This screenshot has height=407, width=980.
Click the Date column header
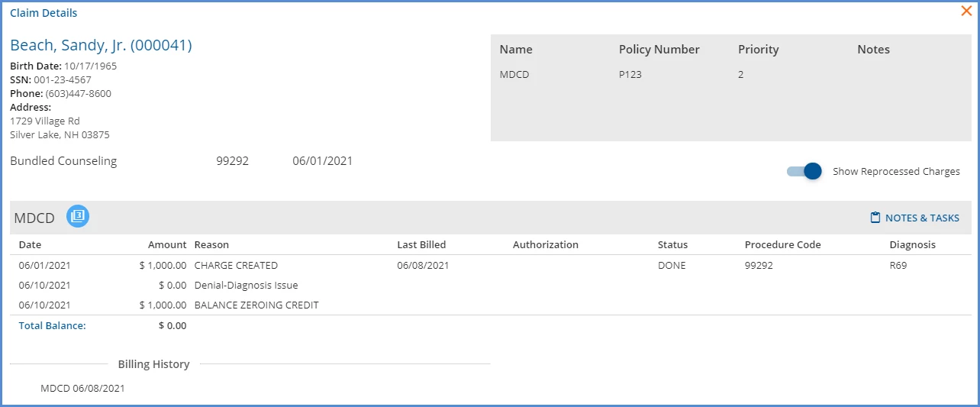pos(30,245)
